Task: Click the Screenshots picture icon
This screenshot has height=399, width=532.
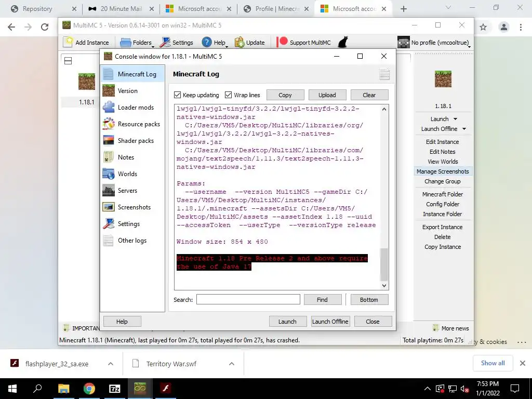Action: pyautogui.click(x=109, y=207)
